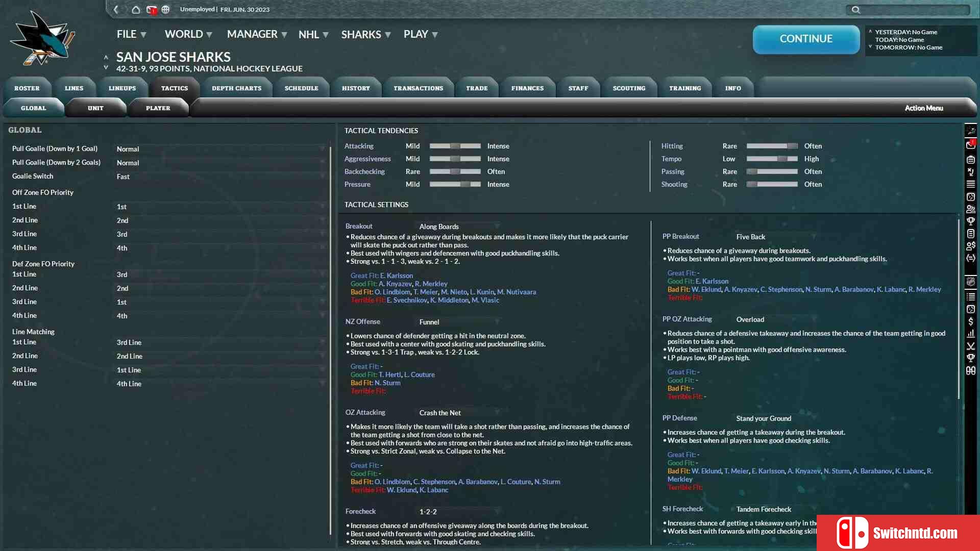Open the PLAY menu dropdown
This screenshot has height=551, width=980.
[420, 34]
